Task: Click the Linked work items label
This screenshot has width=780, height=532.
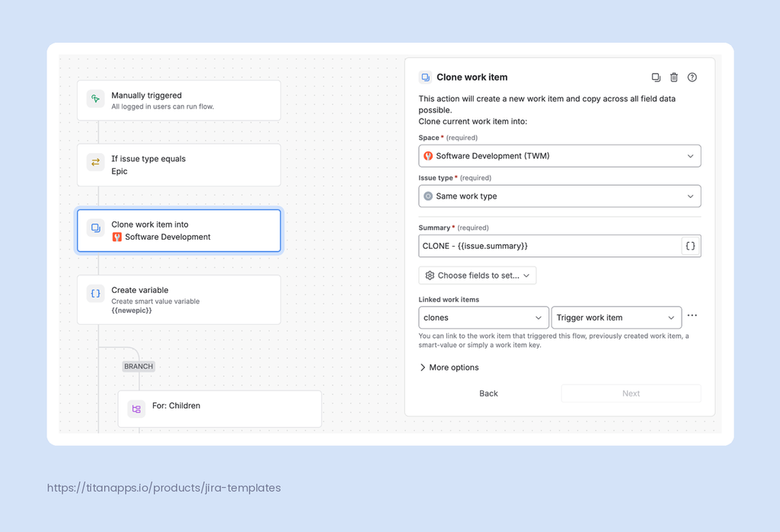Action: click(x=449, y=299)
